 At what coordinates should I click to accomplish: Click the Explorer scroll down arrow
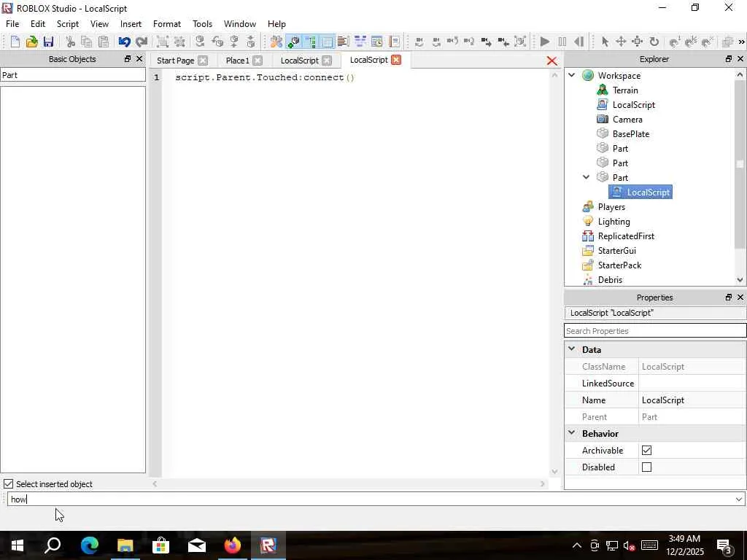click(740, 280)
